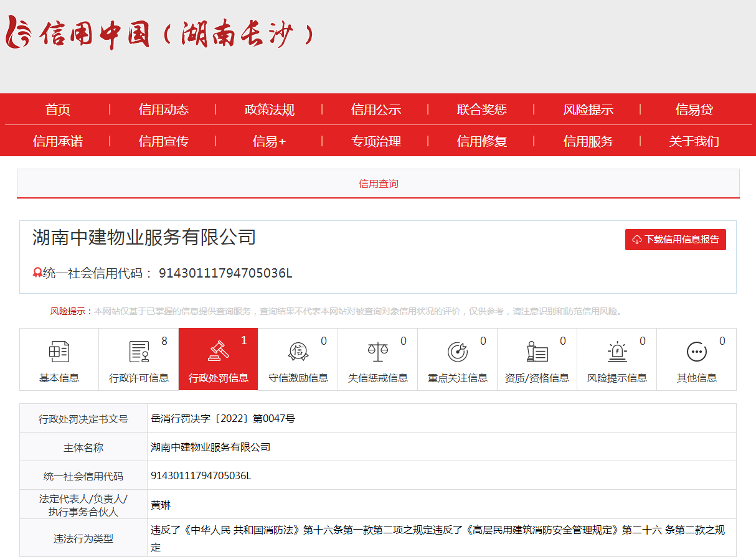Viewport: 756px width, 557px height.
Task: Select 信易+ in navigation bar
Action: coord(270,141)
